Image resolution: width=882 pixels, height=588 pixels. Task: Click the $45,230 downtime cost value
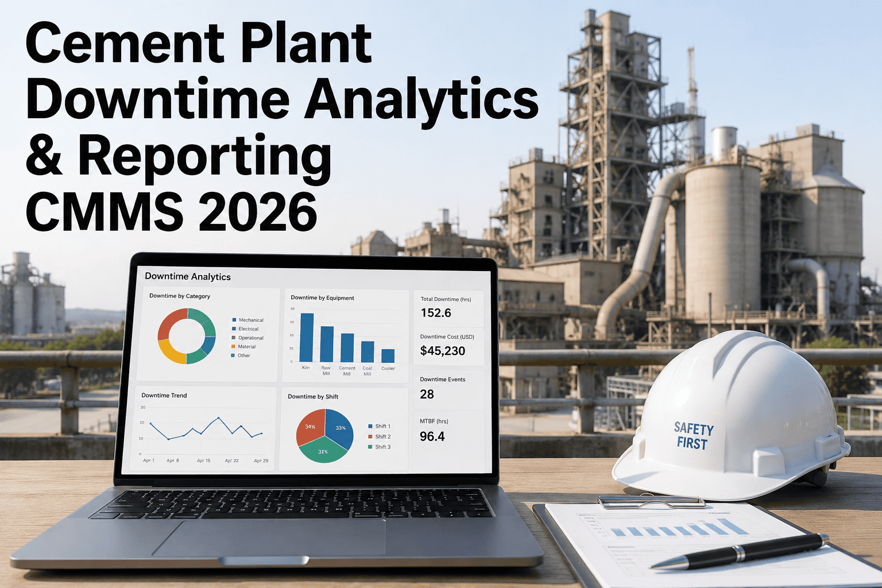[443, 351]
